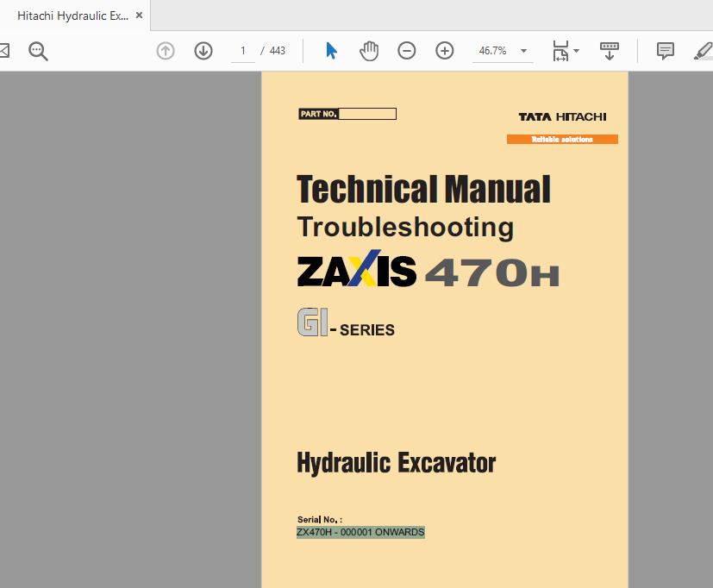Screen dimensions: 713x588
Task: Open comments with the speech bubble icon
Action: click(x=665, y=50)
